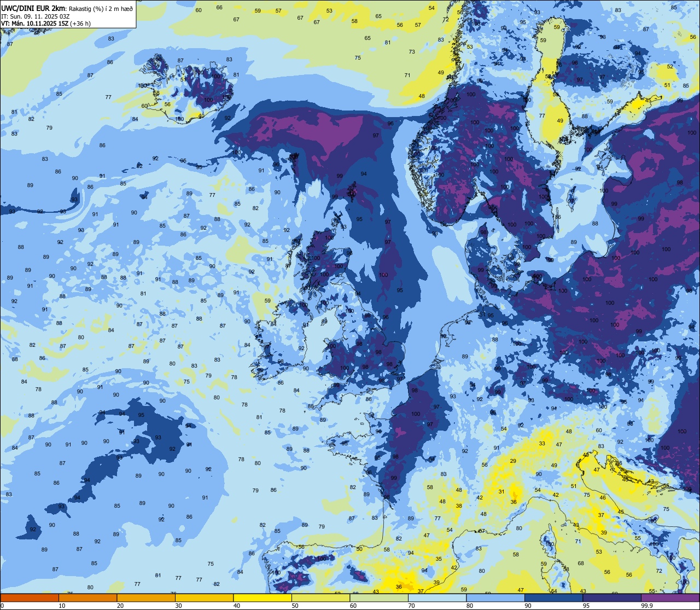Click the 95–99.9% navy legend band

(612, 598)
